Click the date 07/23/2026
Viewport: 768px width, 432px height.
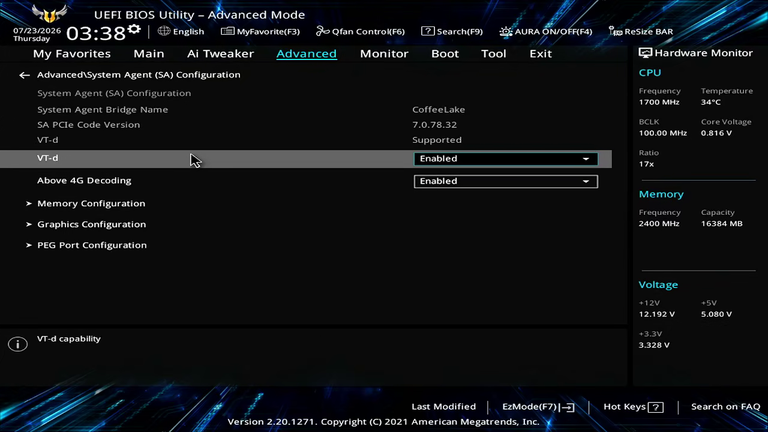(37, 30)
